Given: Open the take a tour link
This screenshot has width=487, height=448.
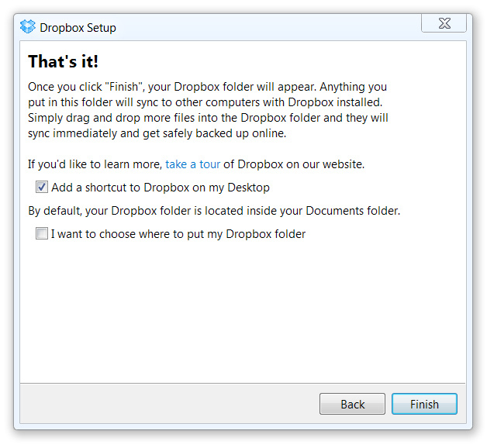Looking at the screenshot, I should (x=192, y=164).
